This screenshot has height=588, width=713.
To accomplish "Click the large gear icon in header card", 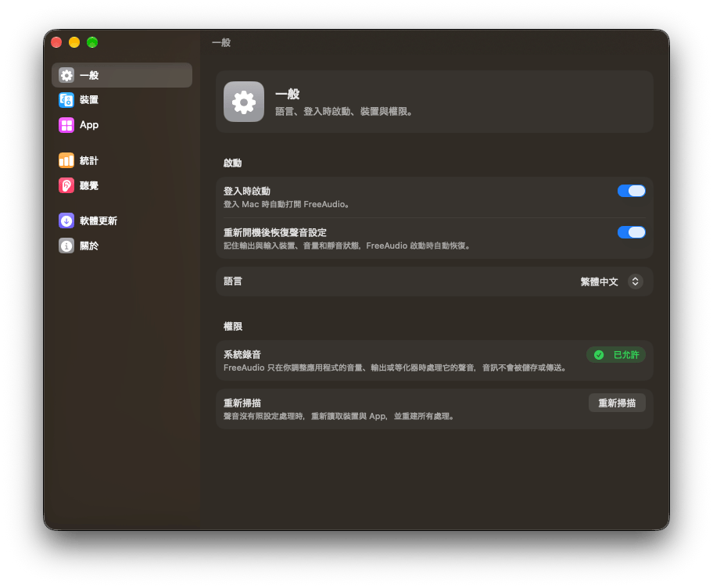I will [244, 102].
